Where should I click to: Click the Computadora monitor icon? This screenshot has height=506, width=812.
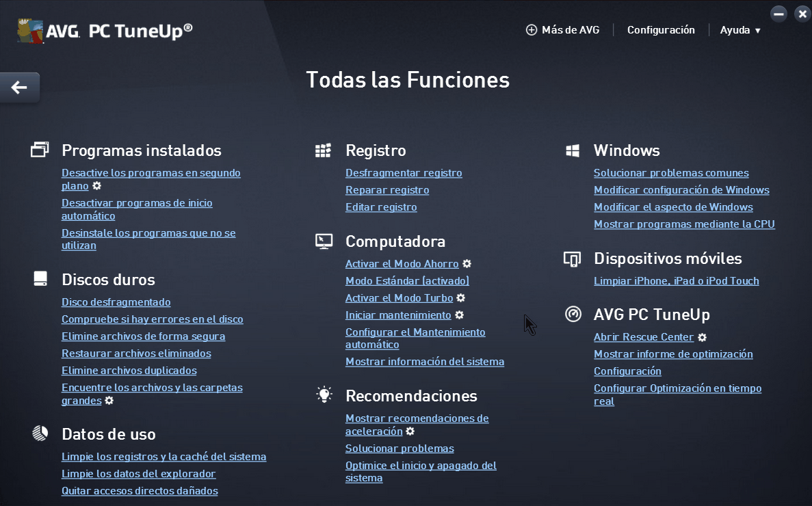click(x=324, y=241)
